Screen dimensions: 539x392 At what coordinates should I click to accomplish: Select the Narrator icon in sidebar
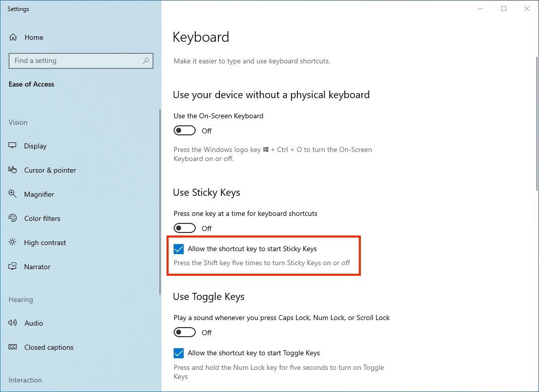(13, 266)
